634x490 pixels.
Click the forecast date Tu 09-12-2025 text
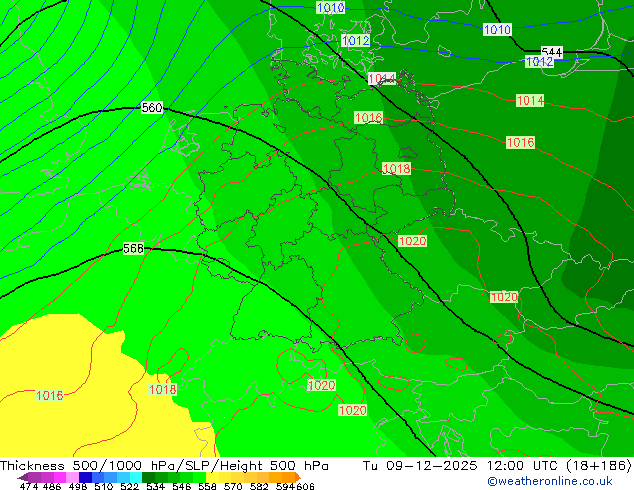[x=420, y=466]
